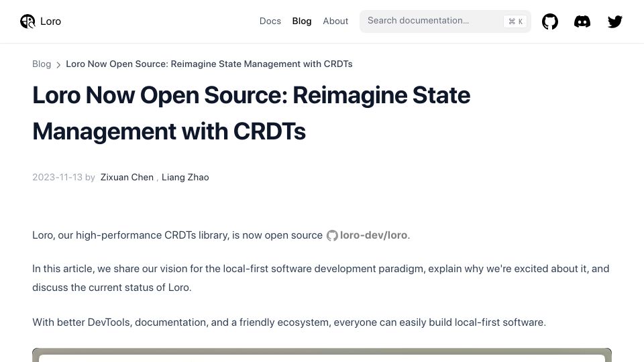The width and height of the screenshot is (644, 362).
Task: Open the Twitter bird icon
Action: 615,21
